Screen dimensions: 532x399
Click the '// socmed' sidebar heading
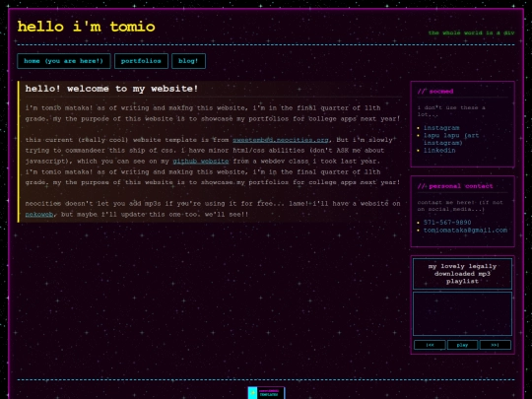coord(435,92)
